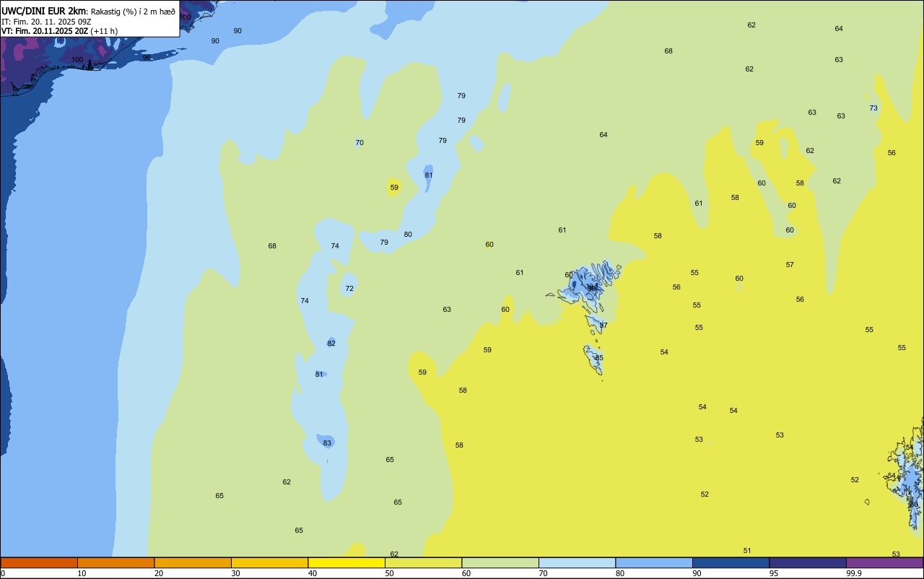This screenshot has height=579, width=924.
Task: Click the UWC/DINI EUR 2km title text
Action: pyautogui.click(x=44, y=11)
